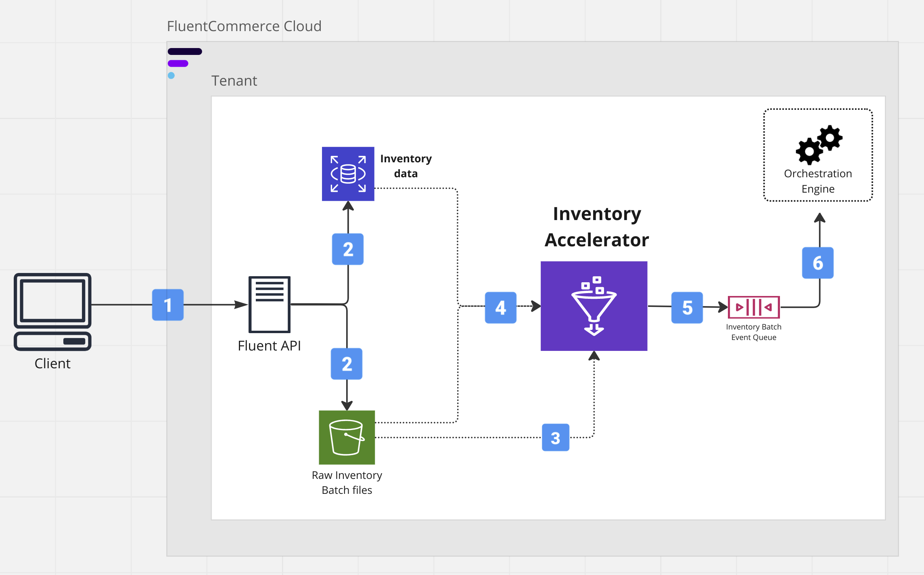Click step marker number 4
Viewport: 924px width, 575px height.
(x=500, y=308)
